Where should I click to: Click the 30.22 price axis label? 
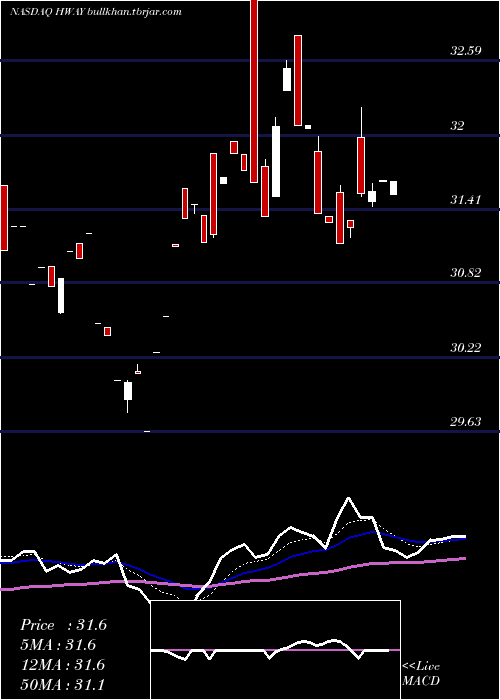[x=466, y=348]
